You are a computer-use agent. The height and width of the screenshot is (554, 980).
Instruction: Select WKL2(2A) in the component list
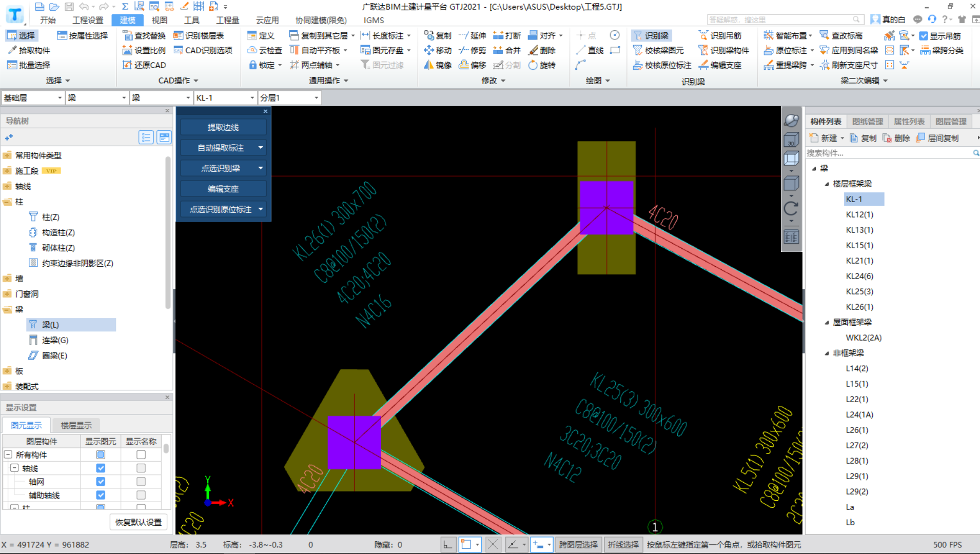[864, 338]
